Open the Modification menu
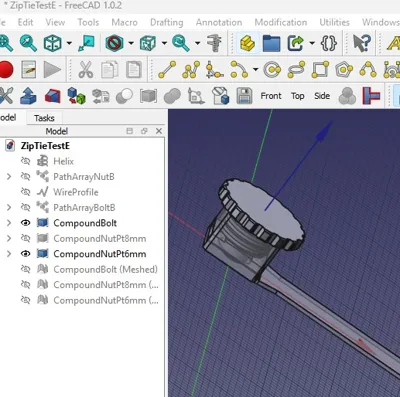This screenshot has height=397, width=400. coord(281,22)
